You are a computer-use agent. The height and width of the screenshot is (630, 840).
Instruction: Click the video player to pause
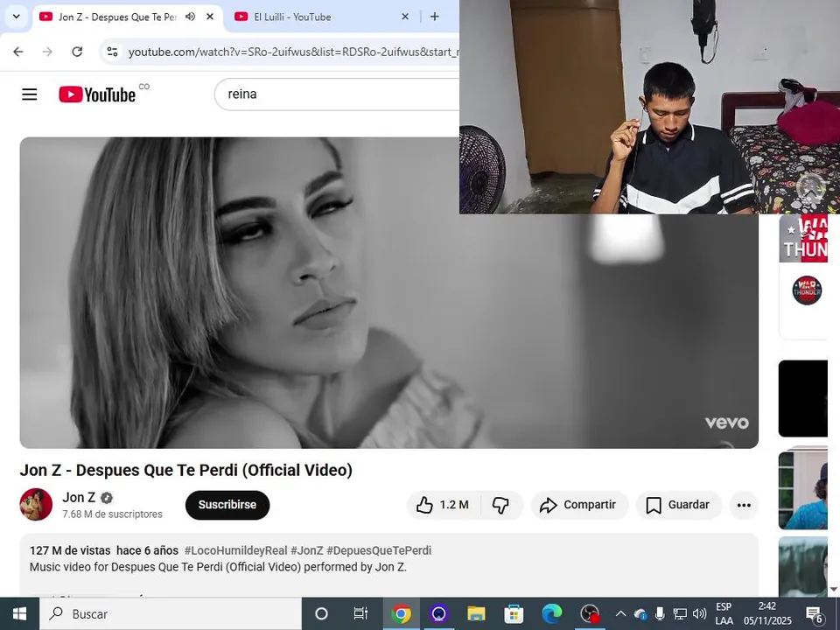(x=388, y=292)
